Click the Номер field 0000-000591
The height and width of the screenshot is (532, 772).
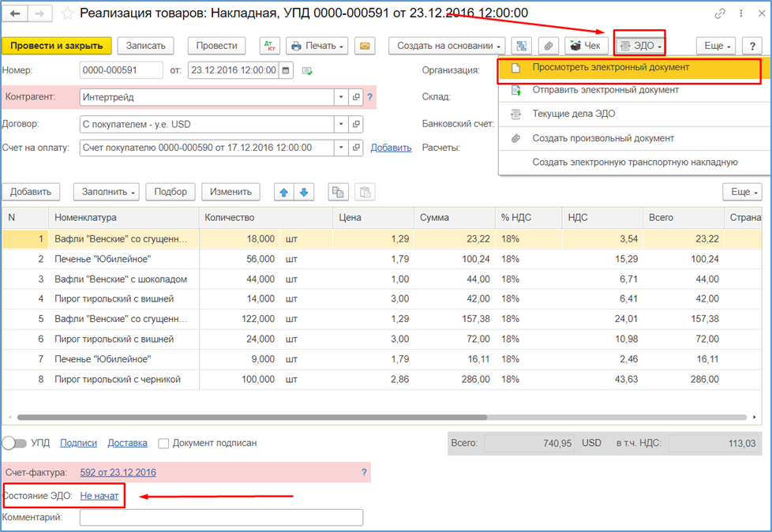point(121,70)
